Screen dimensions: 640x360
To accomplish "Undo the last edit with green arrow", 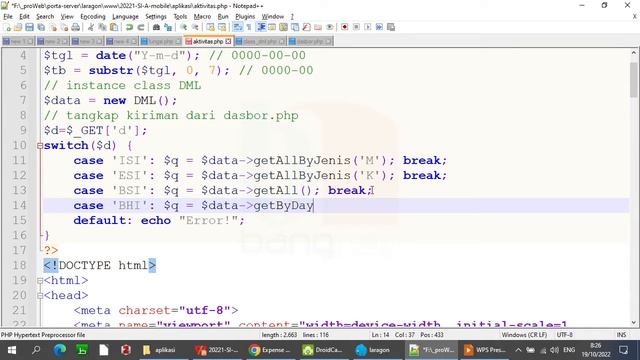I will [129, 27].
